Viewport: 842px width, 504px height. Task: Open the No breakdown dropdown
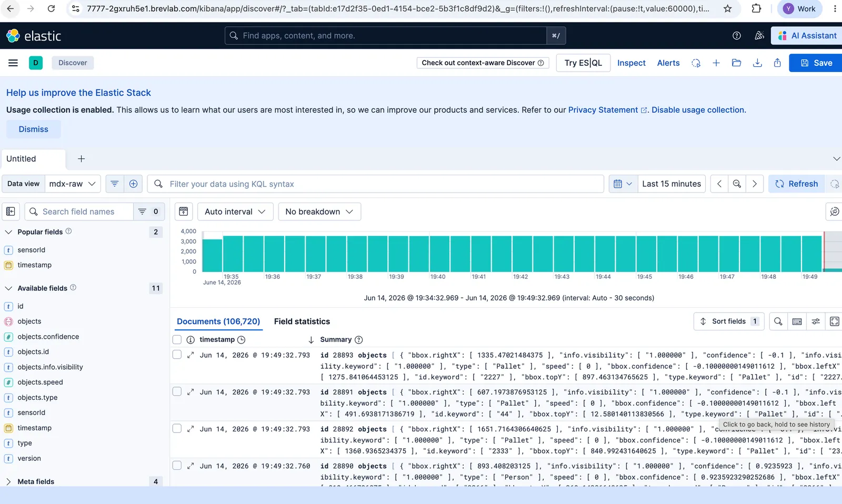319,211
